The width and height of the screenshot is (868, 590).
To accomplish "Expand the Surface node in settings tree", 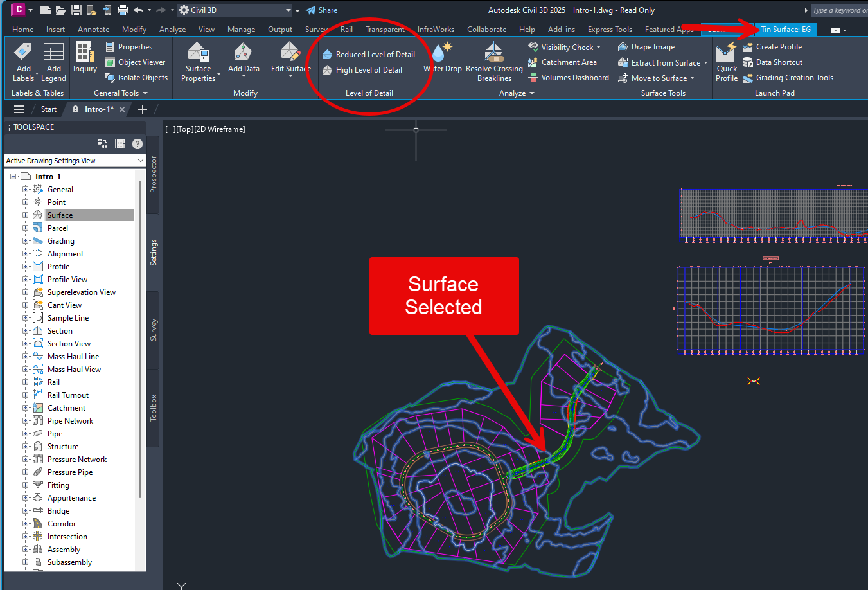I will pyautogui.click(x=26, y=215).
